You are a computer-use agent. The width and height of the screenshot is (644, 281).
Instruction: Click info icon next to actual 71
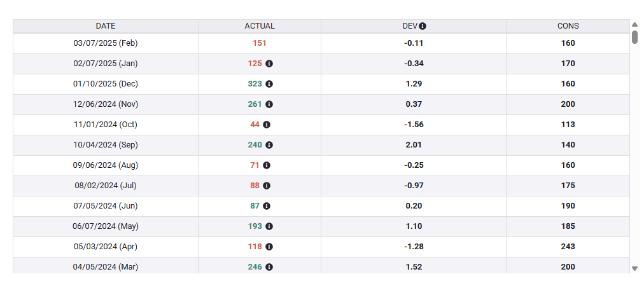click(x=267, y=165)
